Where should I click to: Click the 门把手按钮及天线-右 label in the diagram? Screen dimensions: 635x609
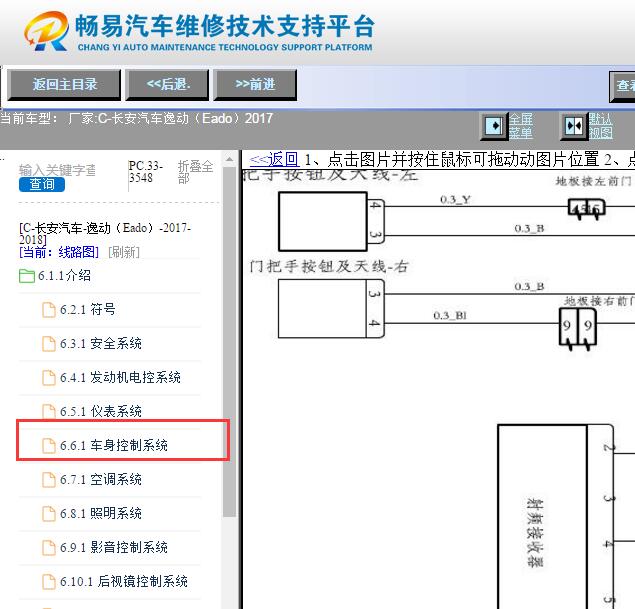[329, 267]
